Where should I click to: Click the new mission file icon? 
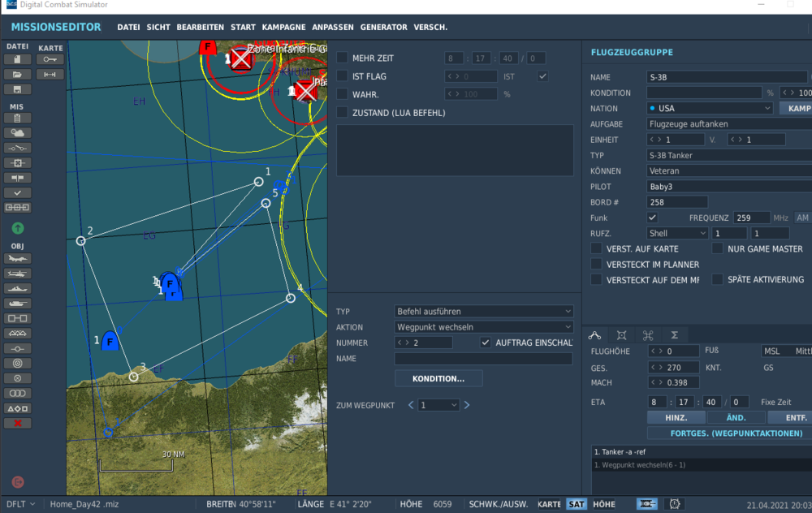[18, 59]
